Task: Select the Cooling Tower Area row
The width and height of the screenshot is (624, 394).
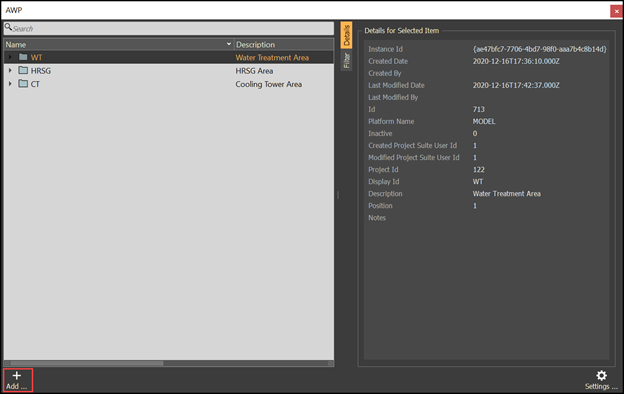Action: coord(169,84)
